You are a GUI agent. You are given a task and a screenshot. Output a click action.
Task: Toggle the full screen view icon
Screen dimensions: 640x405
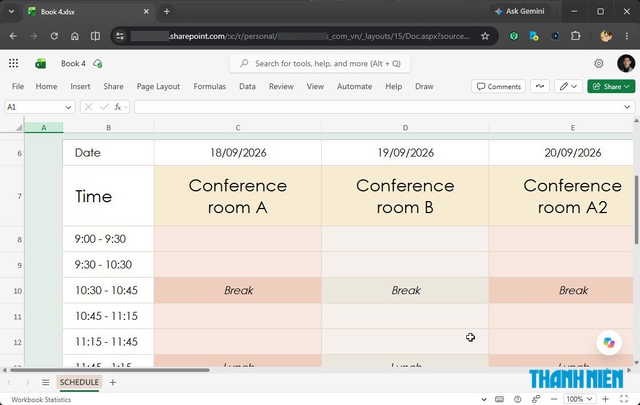click(624, 399)
